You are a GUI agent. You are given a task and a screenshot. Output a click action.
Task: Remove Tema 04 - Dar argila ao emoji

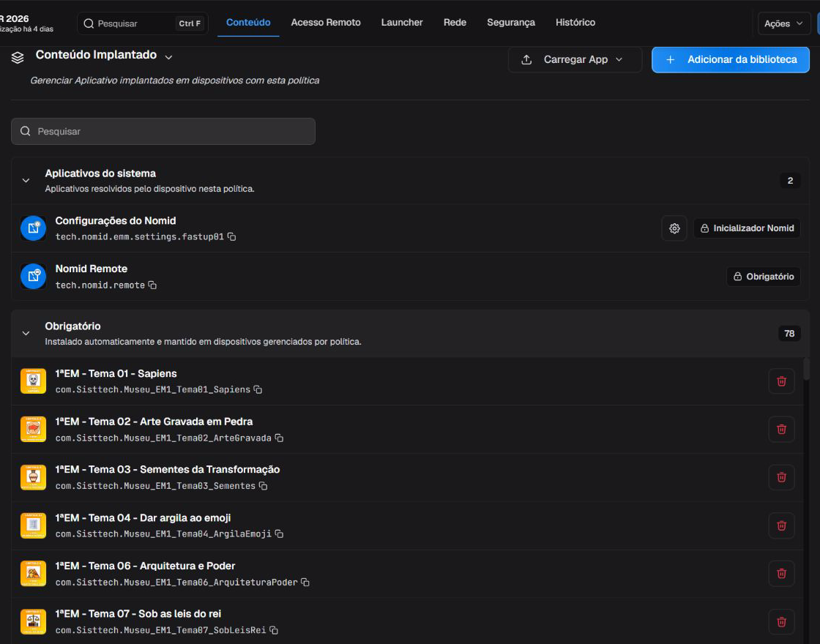tap(781, 525)
